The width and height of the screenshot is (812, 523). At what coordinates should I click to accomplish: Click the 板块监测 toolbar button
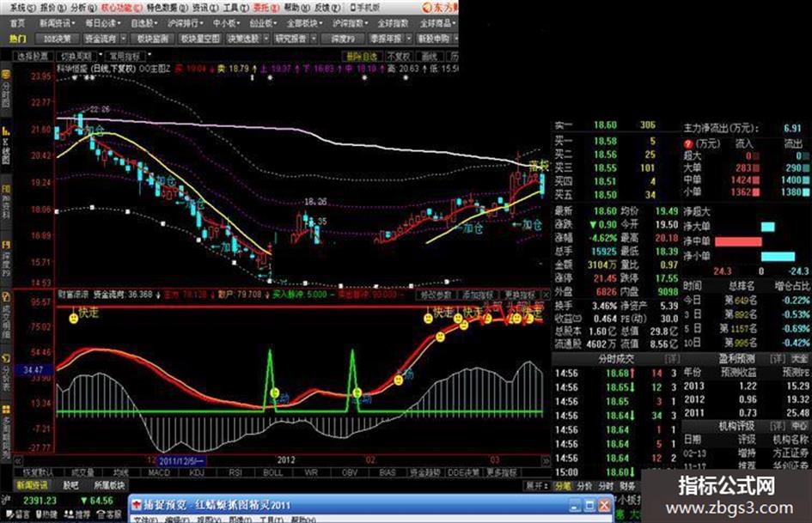(152, 39)
